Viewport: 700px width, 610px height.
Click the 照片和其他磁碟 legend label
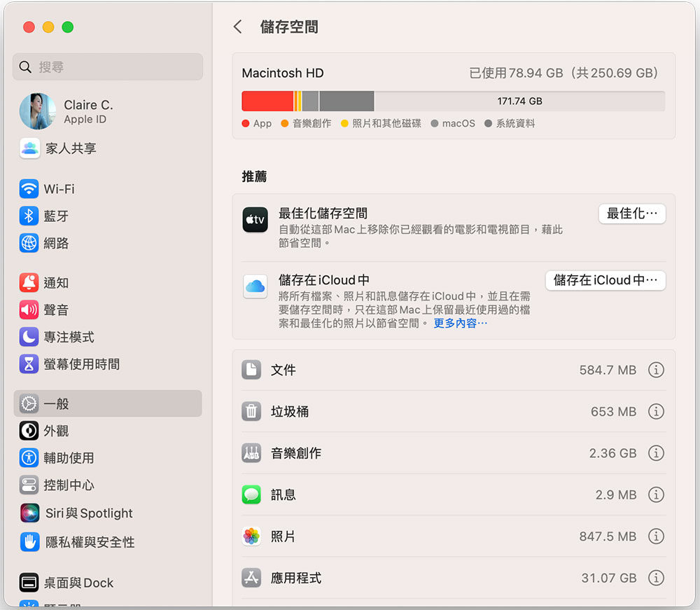point(386,123)
